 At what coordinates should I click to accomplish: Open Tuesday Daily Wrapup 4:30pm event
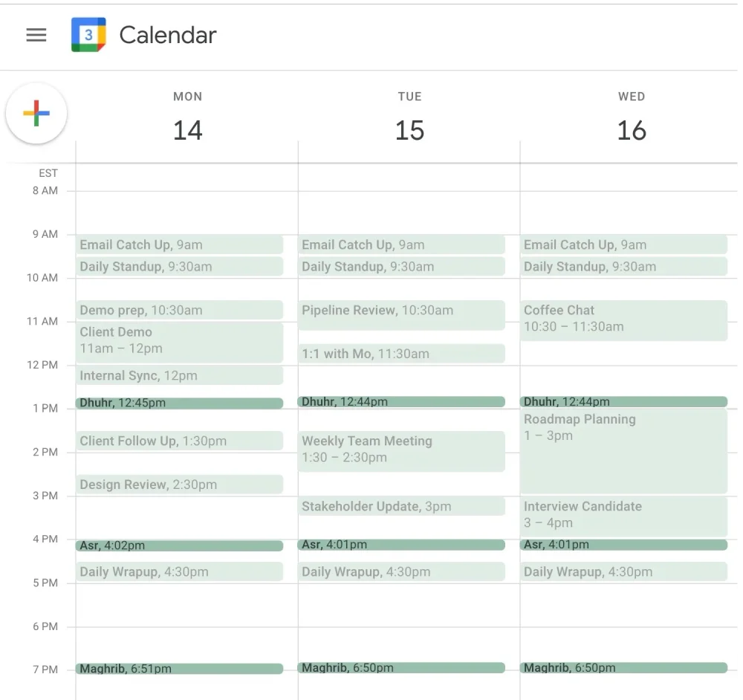pyautogui.click(x=401, y=571)
